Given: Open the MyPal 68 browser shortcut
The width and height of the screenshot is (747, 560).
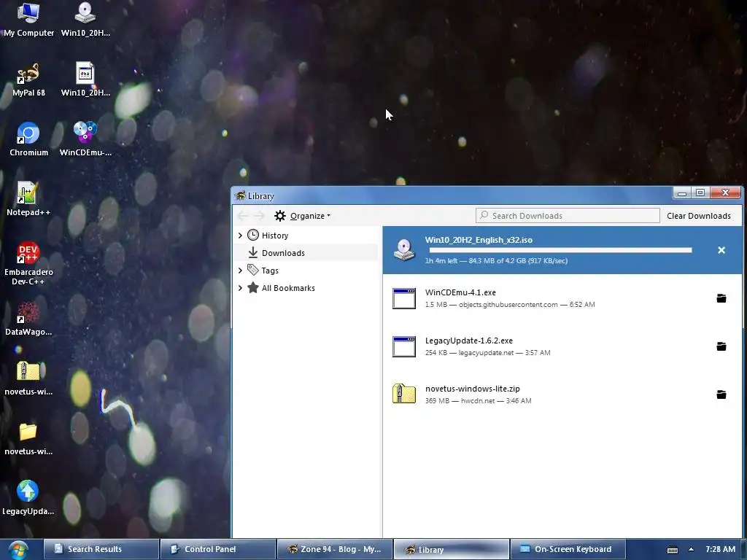Looking at the screenshot, I should (x=28, y=79).
